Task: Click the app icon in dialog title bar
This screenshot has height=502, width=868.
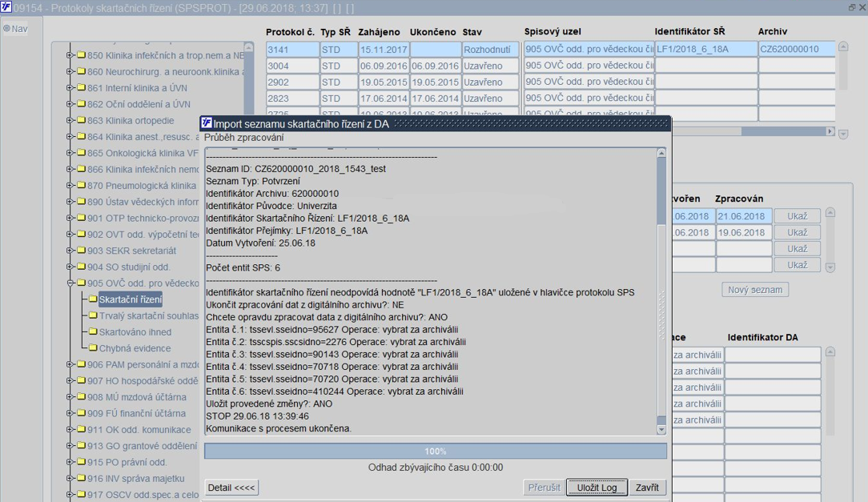Action: coord(207,123)
